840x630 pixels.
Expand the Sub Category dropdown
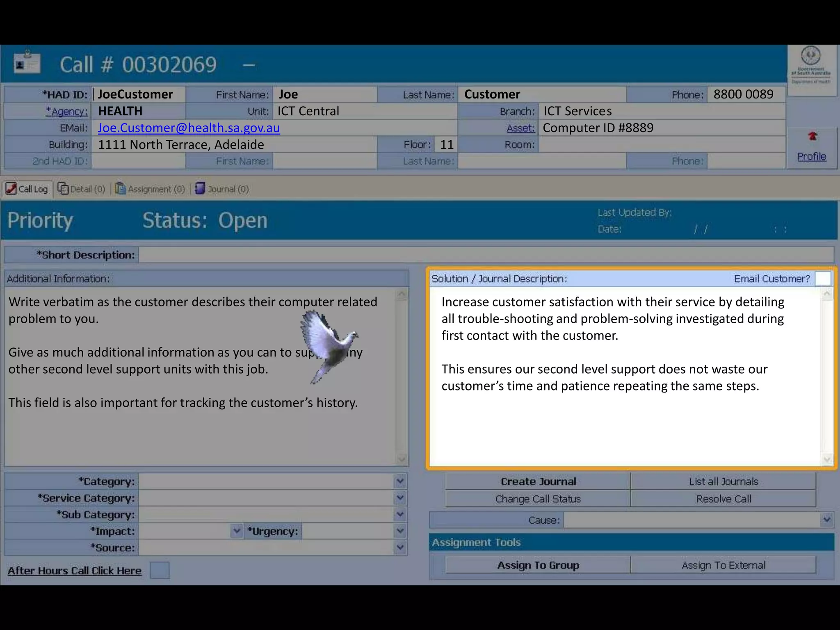point(400,514)
